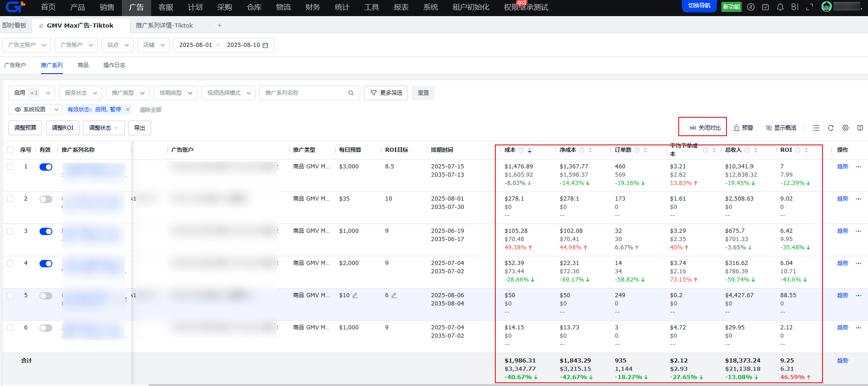Enter fullscreen with the expand icon

(x=810, y=7)
